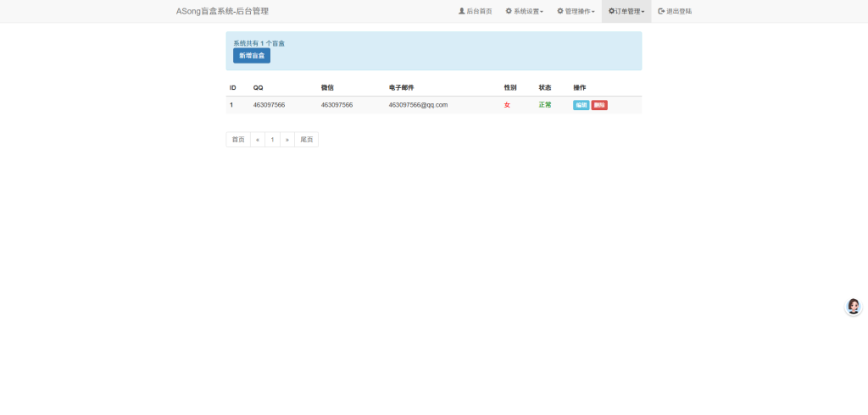Image resolution: width=868 pixels, height=415 pixels.
Task: Click the 正常 status value
Action: pyautogui.click(x=545, y=105)
